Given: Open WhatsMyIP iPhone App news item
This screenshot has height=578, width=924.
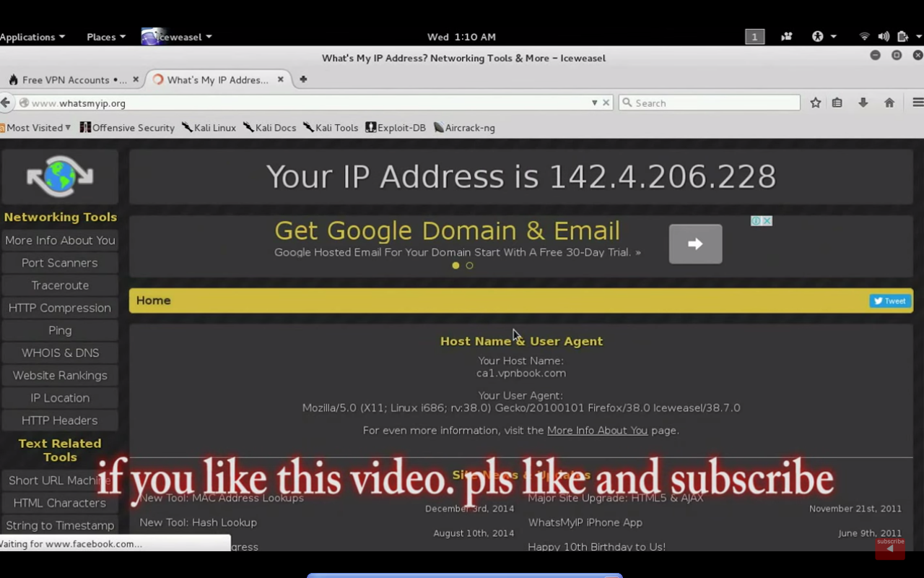Looking at the screenshot, I should [x=585, y=522].
